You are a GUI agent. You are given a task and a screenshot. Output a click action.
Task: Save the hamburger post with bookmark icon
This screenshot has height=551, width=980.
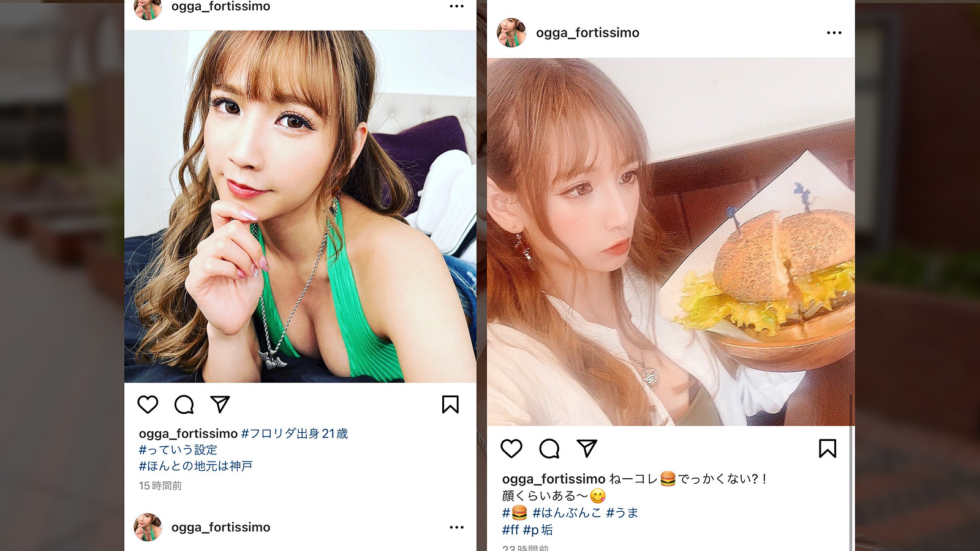(x=827, y=449)
